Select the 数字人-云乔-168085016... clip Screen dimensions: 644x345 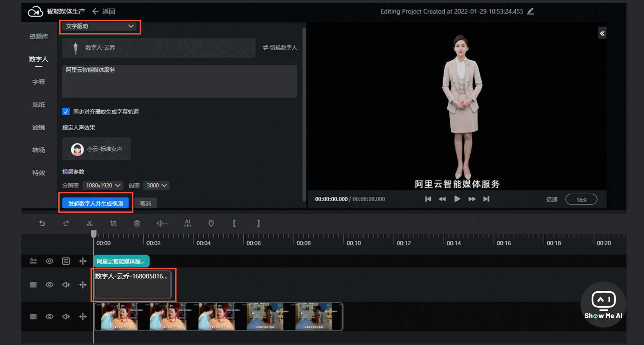click(x=132, y=285)
